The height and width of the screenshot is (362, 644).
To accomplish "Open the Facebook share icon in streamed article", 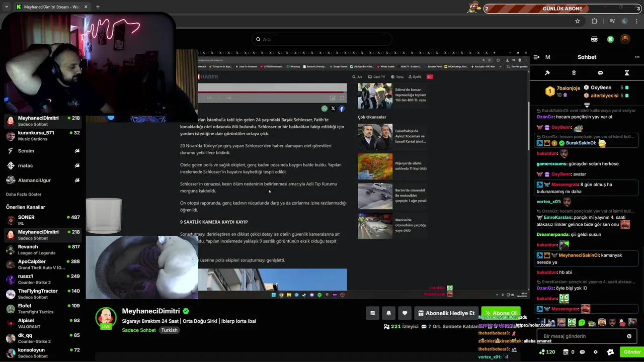I will point(342,109).
